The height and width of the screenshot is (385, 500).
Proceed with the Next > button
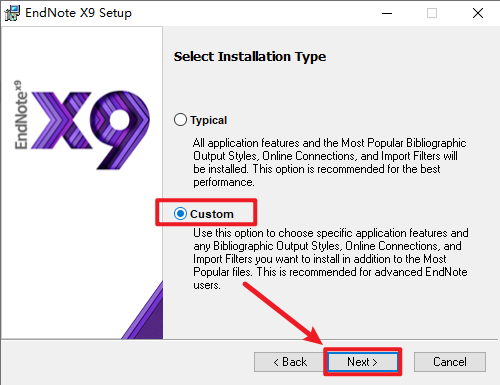pos(363,362)
